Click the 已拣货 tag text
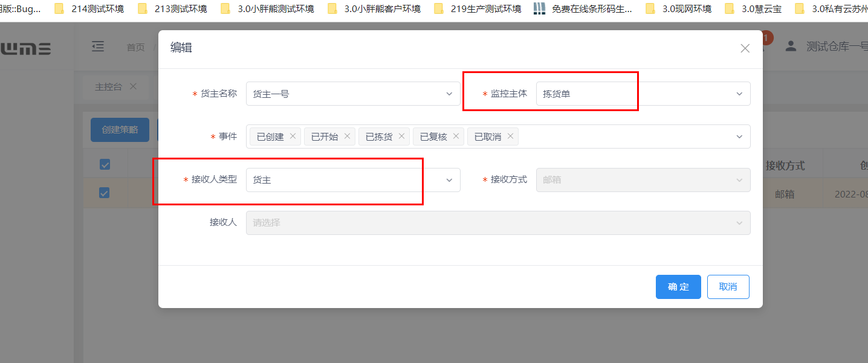The width and height of the screenshot is (868, 363). click(379, 137)
